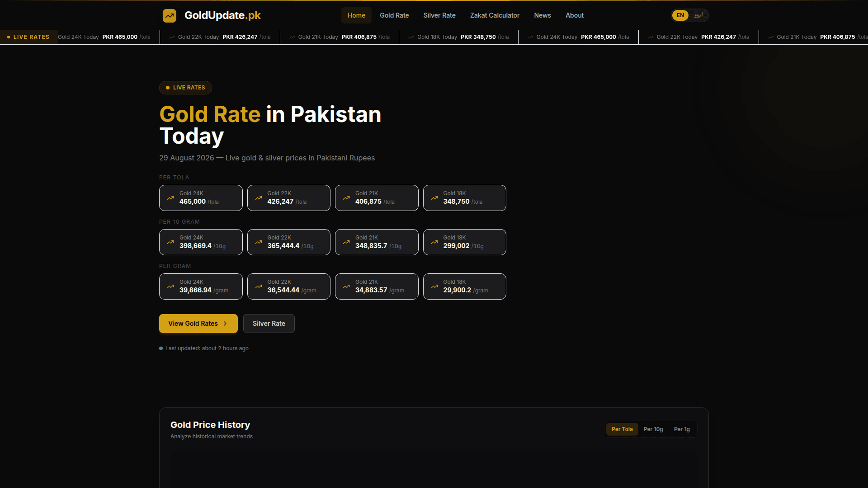The width and height of the screenshot is (868, 488).
Task: Click the trend icon on Gold 18K per tola card
Action: (x=434, y=198)
